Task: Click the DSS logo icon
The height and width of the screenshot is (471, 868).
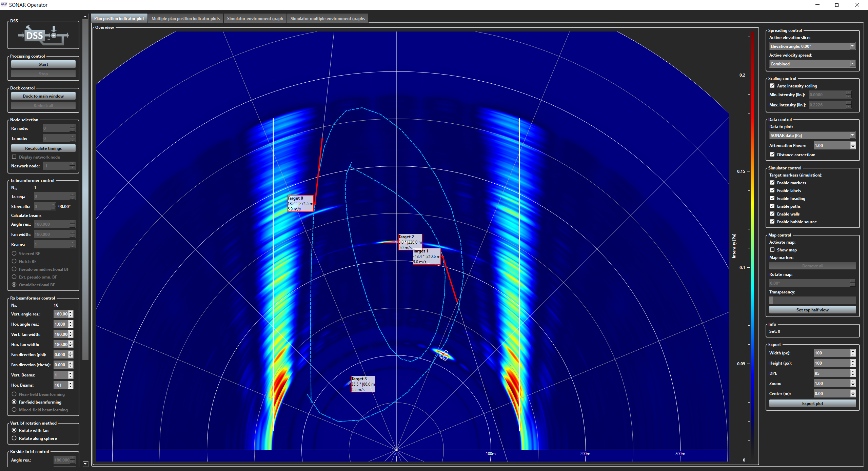Action: [43, 35]
